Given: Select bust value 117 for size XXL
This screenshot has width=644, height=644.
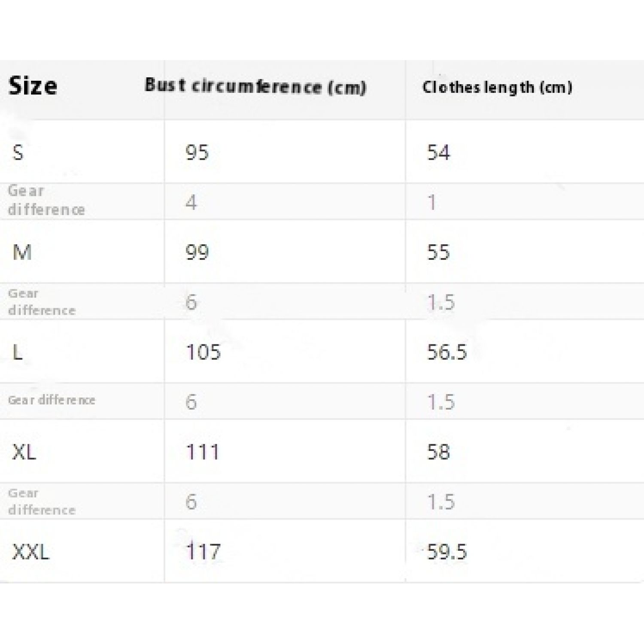Looking at the screenshot, I should [203, 552].
